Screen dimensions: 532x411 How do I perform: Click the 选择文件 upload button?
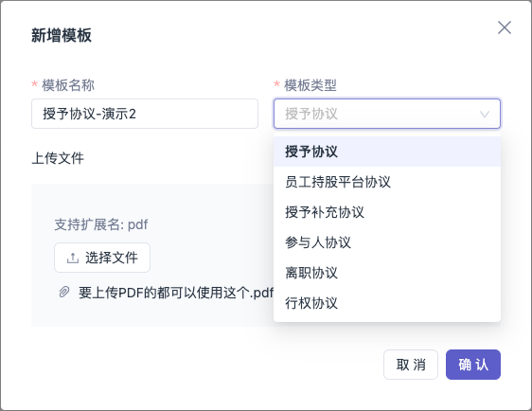(102, 258)
